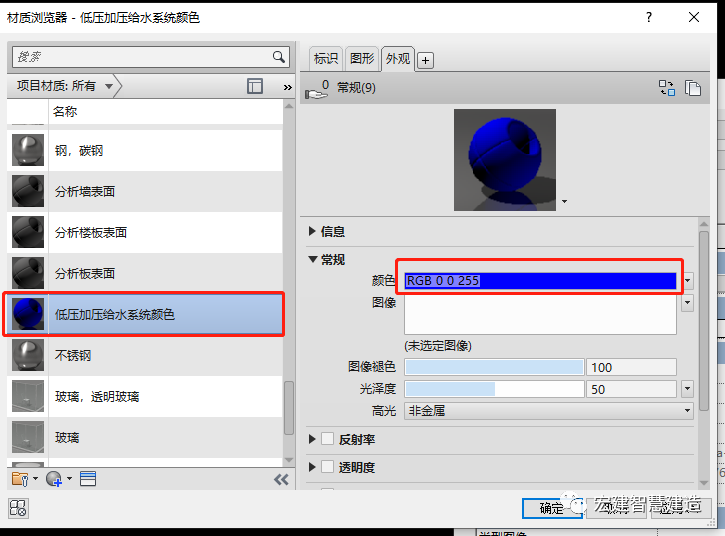Open the new material icon's dropdown arrow
725x536 pixels.
click(x=69, y=479)
